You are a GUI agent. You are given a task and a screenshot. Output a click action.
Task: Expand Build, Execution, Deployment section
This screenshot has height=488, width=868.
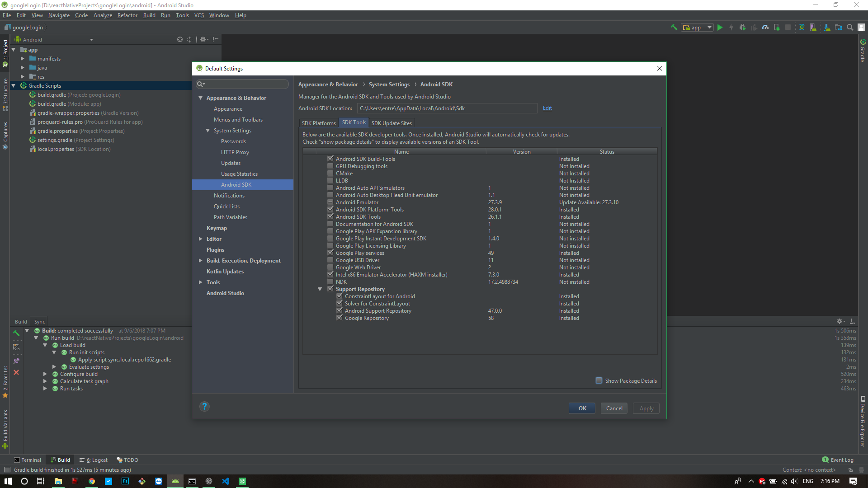pyautogui.click(x=200, y=260)
